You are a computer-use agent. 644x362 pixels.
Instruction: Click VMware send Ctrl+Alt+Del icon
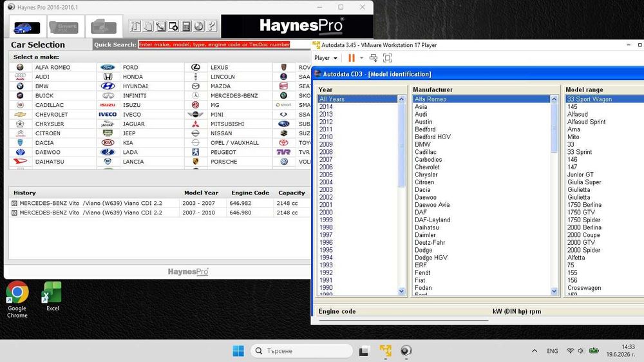(374, 58)
